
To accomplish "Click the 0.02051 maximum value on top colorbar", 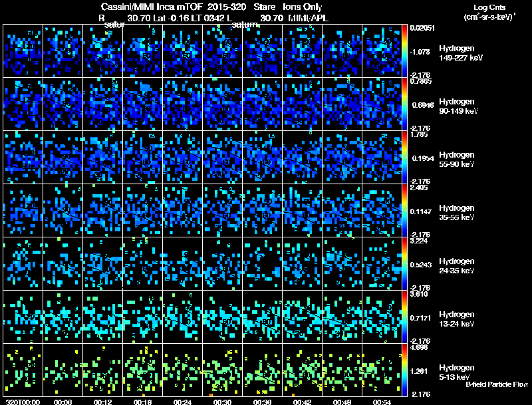I will tap(422, 28).
